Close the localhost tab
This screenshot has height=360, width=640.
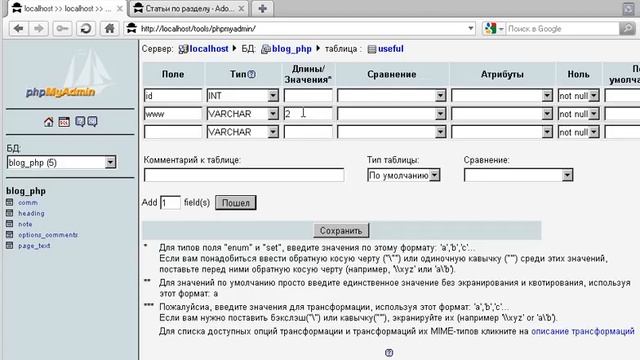click(x=120, y=9)
